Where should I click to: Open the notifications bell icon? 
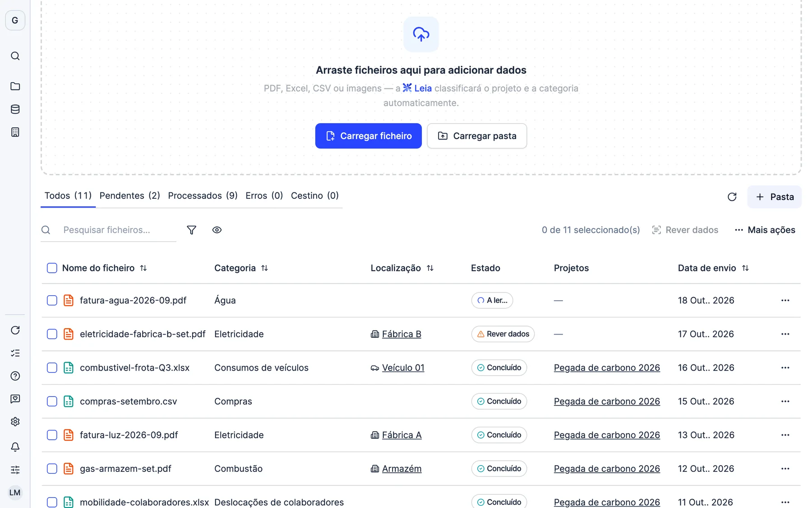15,447
